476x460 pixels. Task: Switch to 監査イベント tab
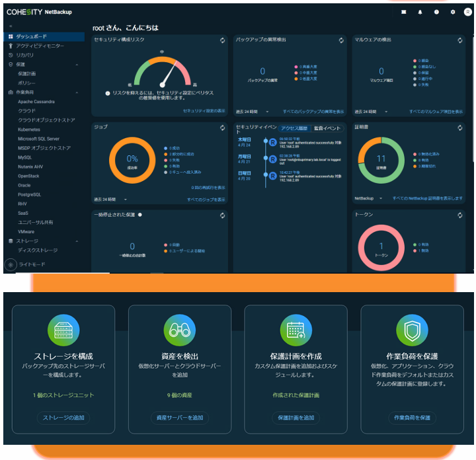(327, 128)
